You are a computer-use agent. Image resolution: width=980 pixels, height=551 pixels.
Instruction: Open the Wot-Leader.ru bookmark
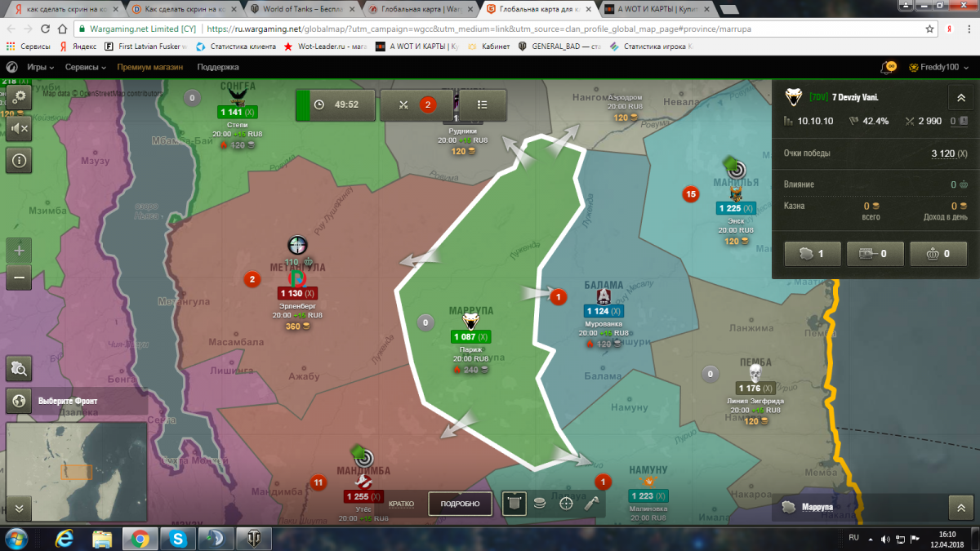pyautogui.click(x=326, y=47)
